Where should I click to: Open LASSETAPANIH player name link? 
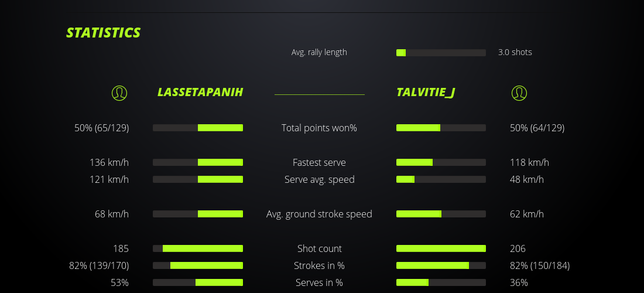pos(200,93)
